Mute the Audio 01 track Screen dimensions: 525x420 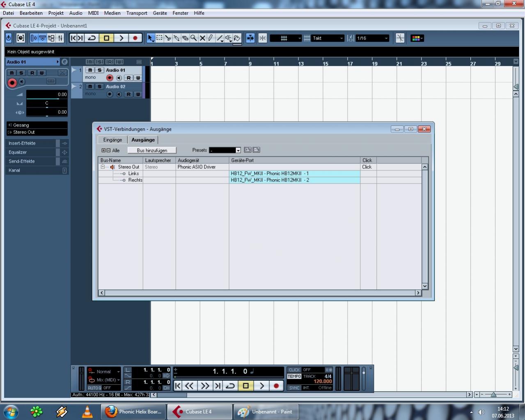pyautogui.click(x=90, y=70)
